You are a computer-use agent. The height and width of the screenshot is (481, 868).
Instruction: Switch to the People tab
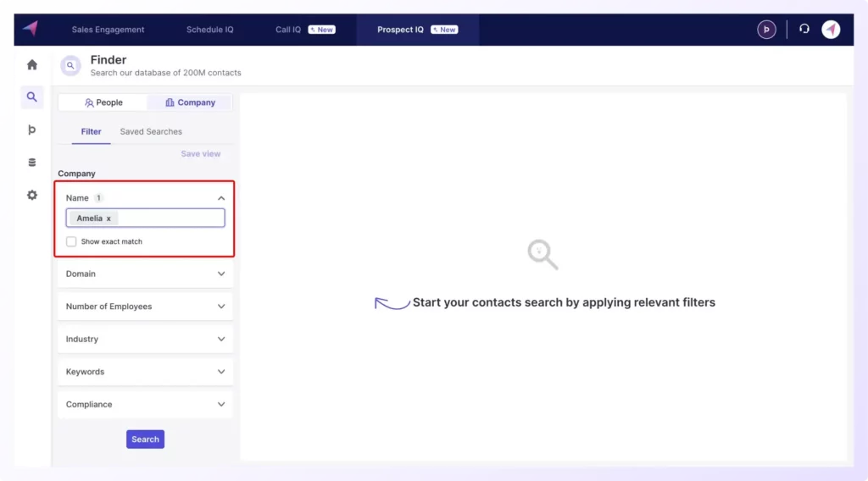(103, 102)
